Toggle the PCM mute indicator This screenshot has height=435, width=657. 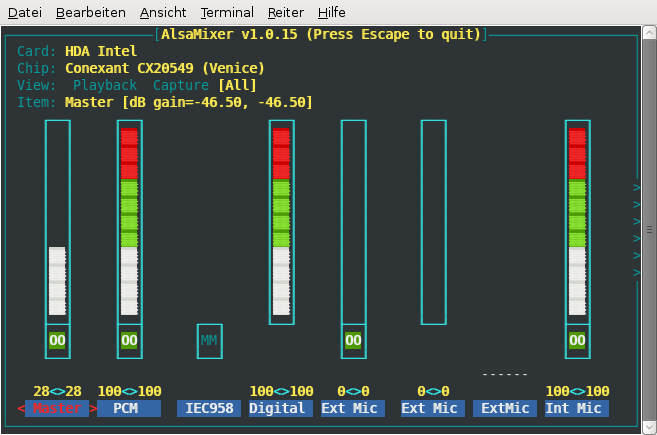click(129, 340)
